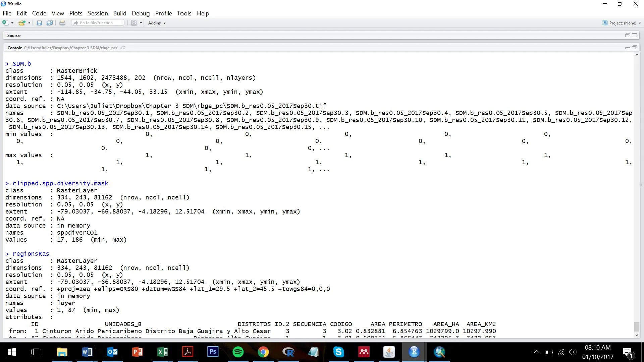The height and width of the screenshot is (362, 644).
Task: Restore the Source pane size
Action: click(x=627, y=35)
